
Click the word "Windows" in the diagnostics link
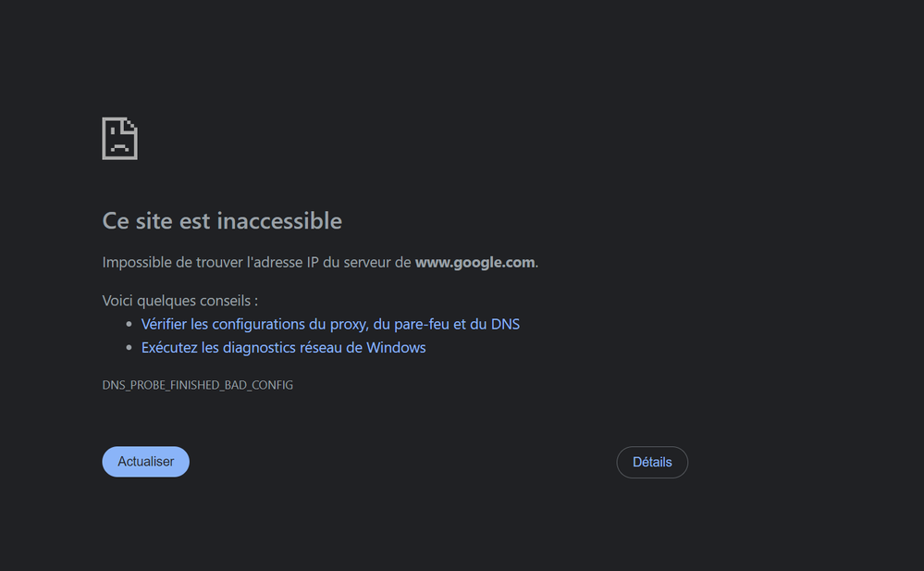(396, 348)
